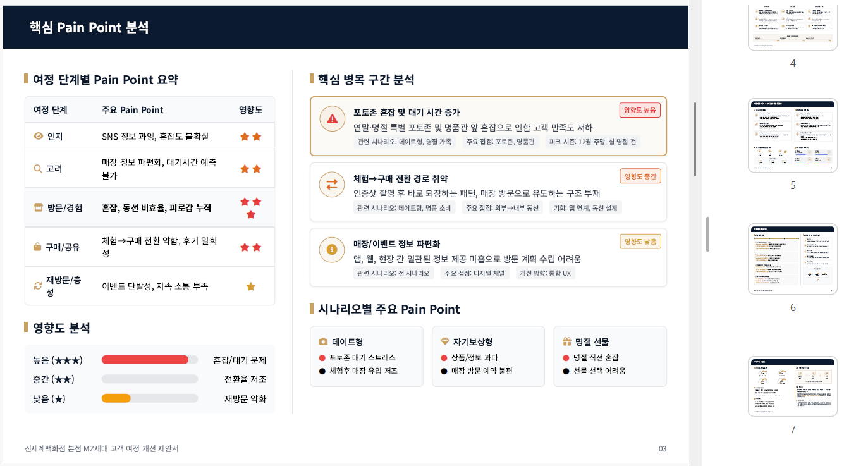This screenshot has height=466, width=868.
Task: Click the eye icon beside 인지
Action: tap(38, 136)
